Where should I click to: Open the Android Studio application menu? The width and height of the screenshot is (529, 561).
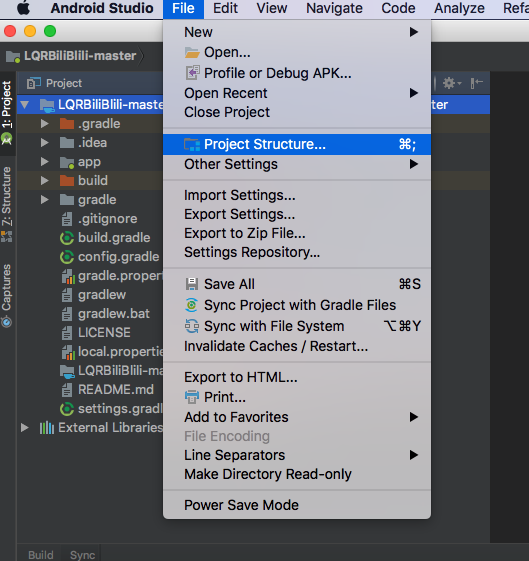click(102, 8)
